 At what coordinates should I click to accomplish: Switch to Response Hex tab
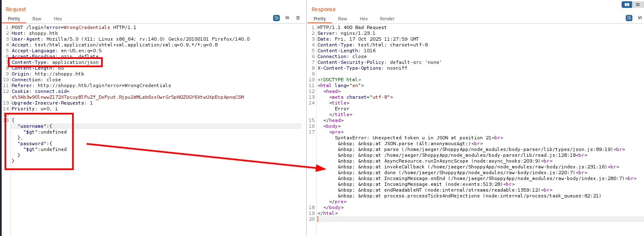tap(363, 19)
